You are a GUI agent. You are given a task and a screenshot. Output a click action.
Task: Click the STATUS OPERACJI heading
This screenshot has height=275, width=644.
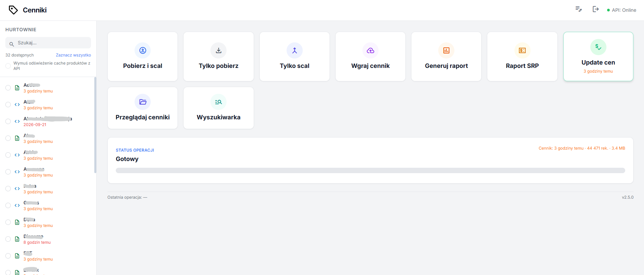135,150
